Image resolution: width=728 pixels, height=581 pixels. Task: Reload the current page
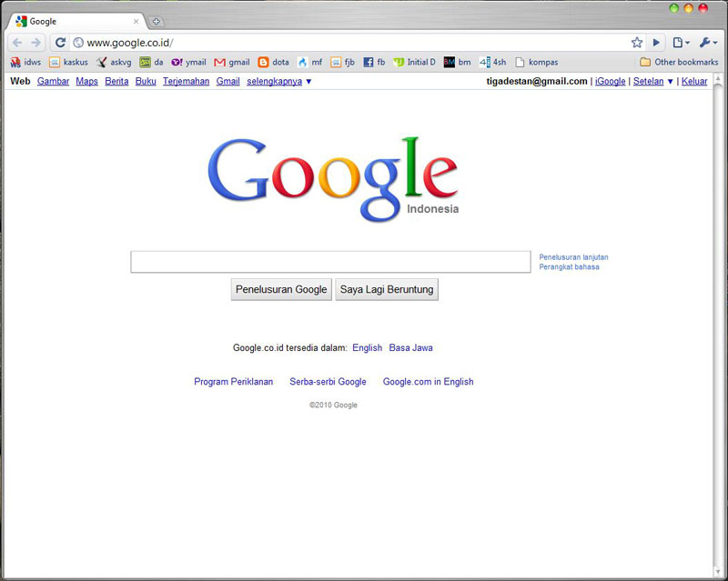pyautogui.click(x=59, y=42)
